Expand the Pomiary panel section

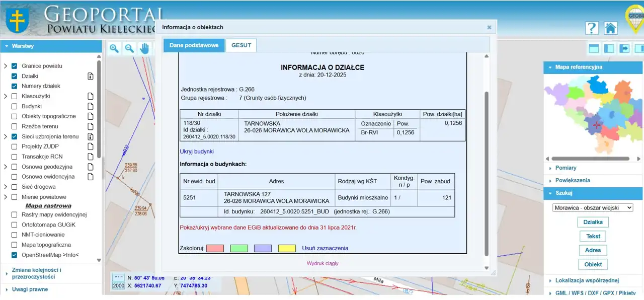click(566, 168)
